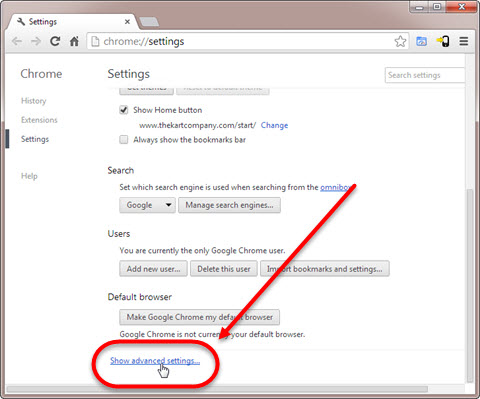Click Add new user button

pyautogui.click(x=153, y=269)
